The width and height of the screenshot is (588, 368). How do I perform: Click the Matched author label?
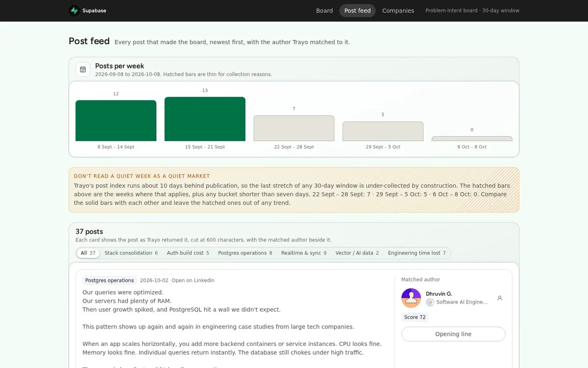(421, 280)
